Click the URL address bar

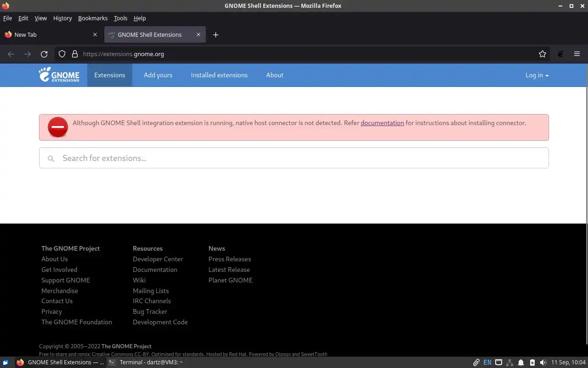303,54
